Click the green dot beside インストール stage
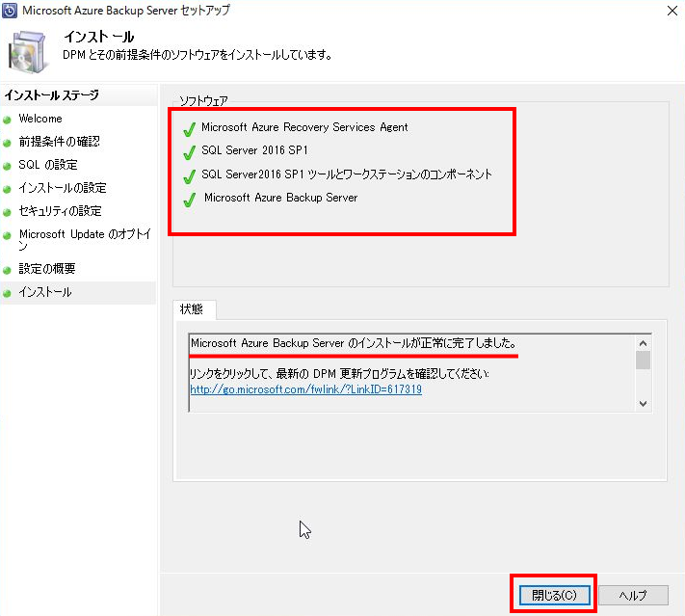The width and height of the screenshot is (685, 616). pyautogui.click(x=7, y=293)
